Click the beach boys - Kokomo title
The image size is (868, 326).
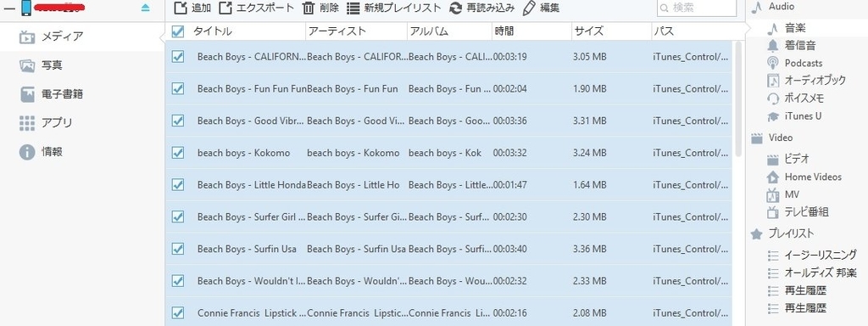coord(243,153)
